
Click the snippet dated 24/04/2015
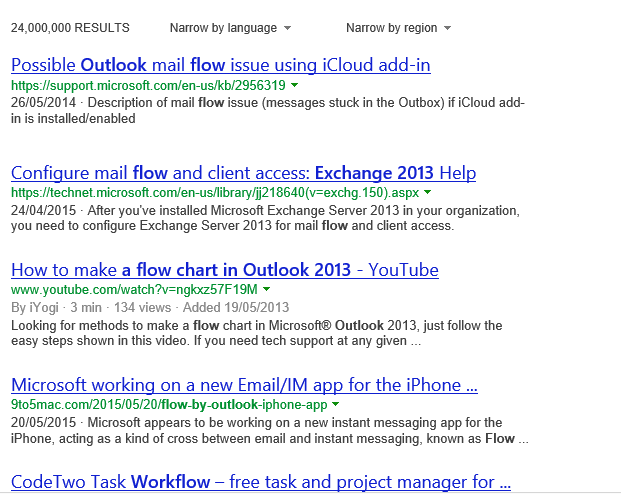(x=268, y=218)
